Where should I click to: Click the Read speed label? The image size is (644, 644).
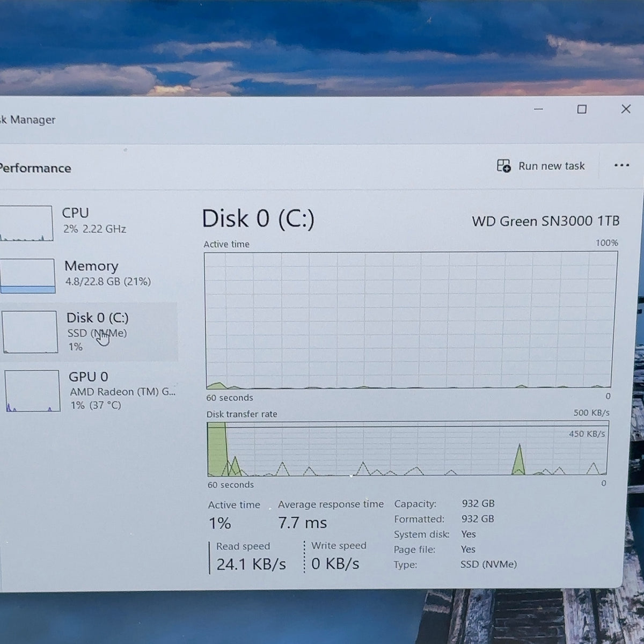point(243,546)
